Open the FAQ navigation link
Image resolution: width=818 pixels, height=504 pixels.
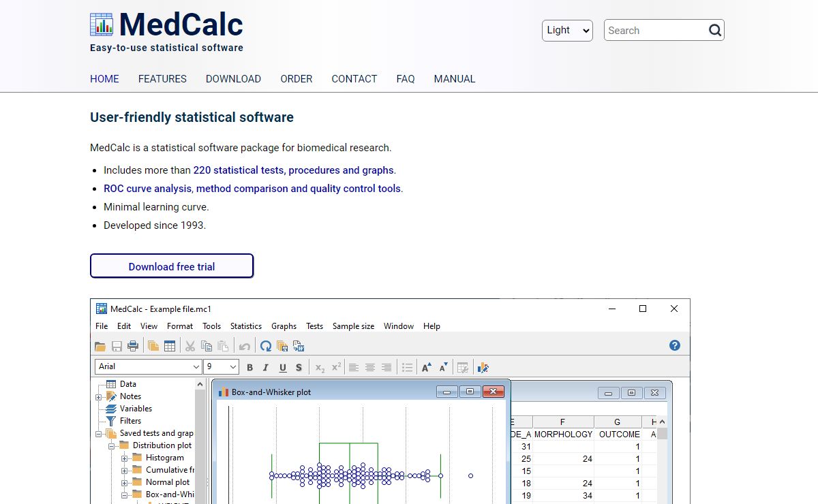(406, 79)
